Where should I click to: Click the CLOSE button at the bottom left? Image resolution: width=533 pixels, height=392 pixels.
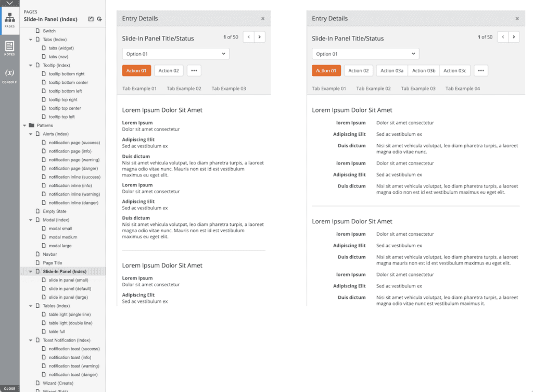pos(9,388)
